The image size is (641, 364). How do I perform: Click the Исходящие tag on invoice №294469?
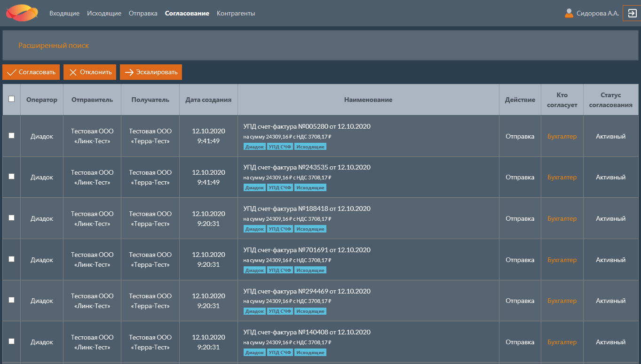[x=310, y=311]
